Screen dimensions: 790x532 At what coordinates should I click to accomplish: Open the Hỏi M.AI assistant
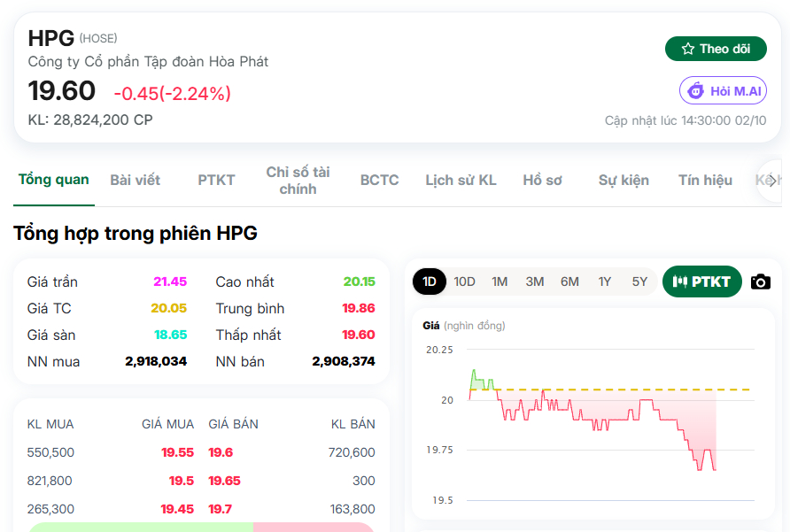tap(723, 90)
